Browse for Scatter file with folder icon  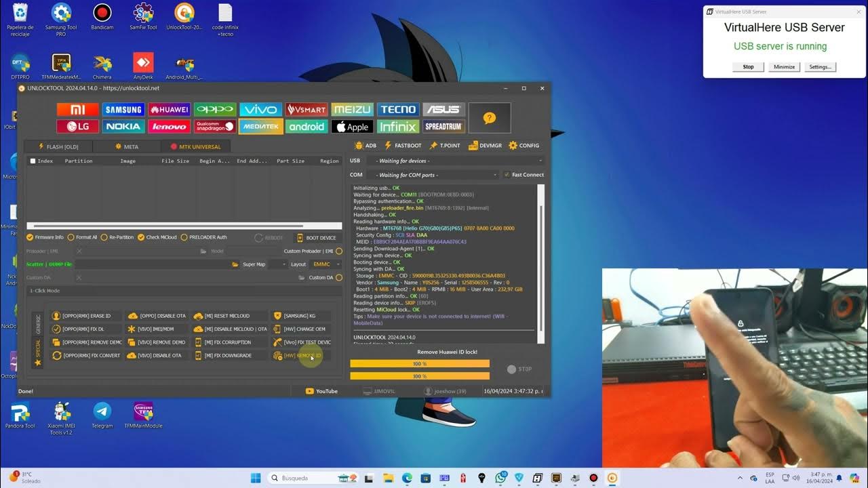[x=235, y=264]
